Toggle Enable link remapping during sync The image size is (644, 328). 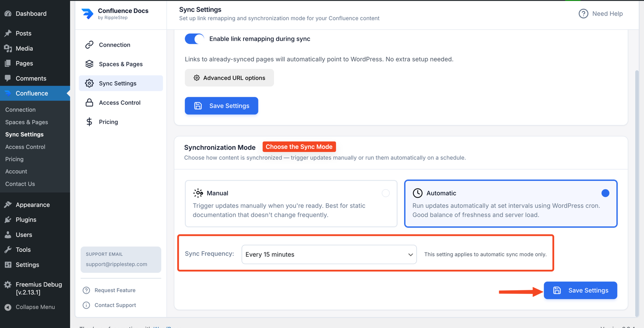[194, 39]
